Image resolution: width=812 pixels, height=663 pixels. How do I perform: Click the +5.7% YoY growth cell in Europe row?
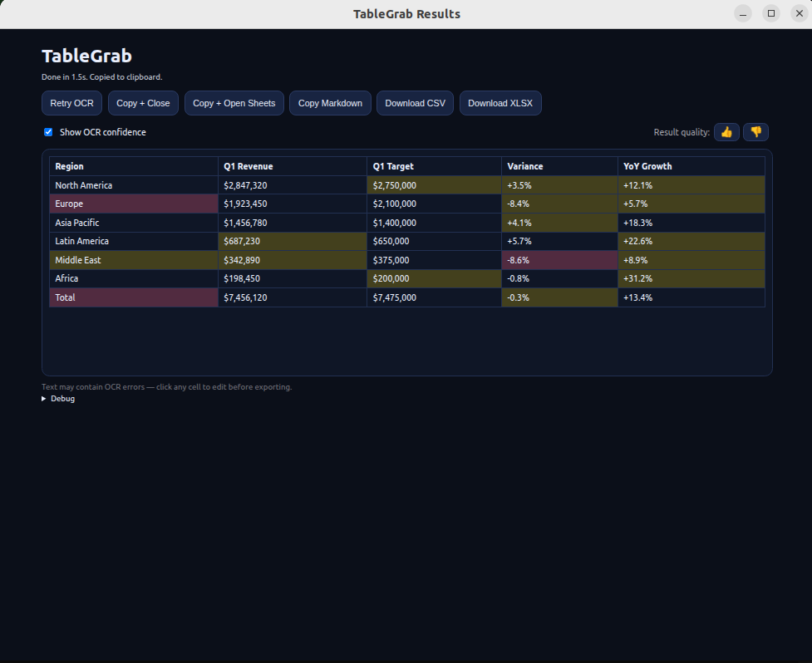click(691, 204)
